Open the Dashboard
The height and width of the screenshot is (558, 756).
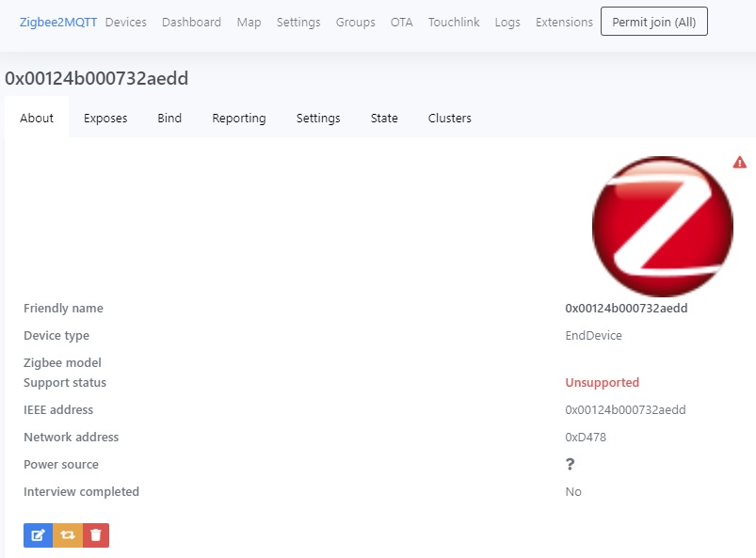pos(191,21)
